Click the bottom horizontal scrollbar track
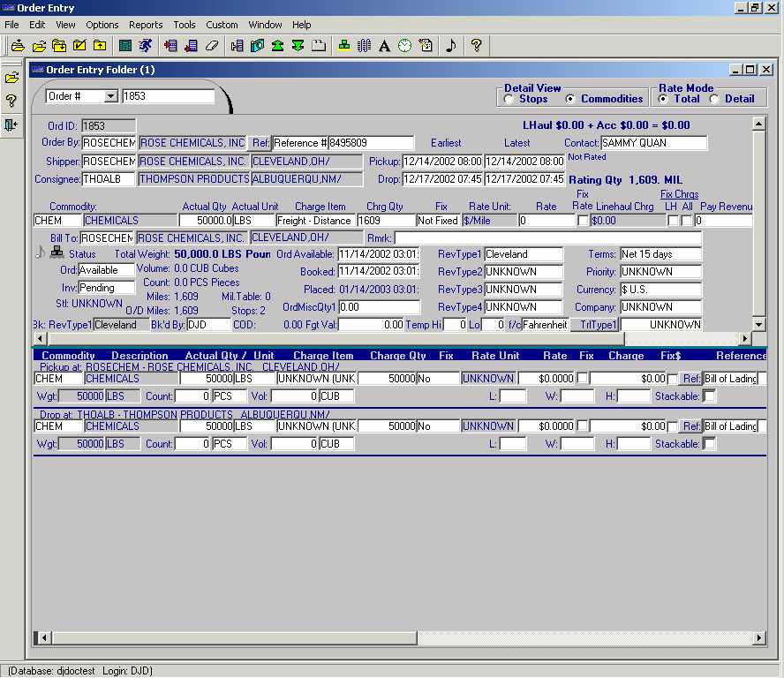This screenshot has height=678, width=784. click(583, 638)
